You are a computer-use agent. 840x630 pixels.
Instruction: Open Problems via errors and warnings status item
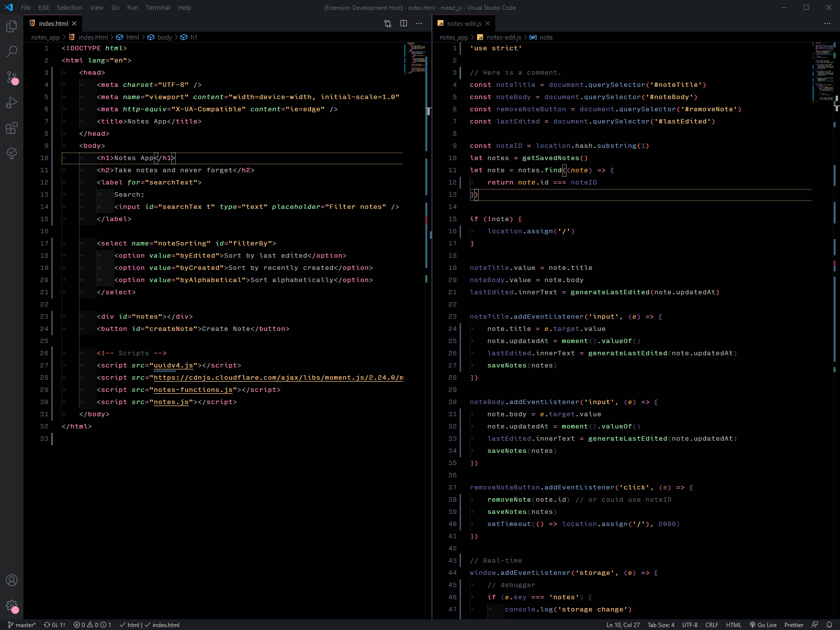[93, 625]
